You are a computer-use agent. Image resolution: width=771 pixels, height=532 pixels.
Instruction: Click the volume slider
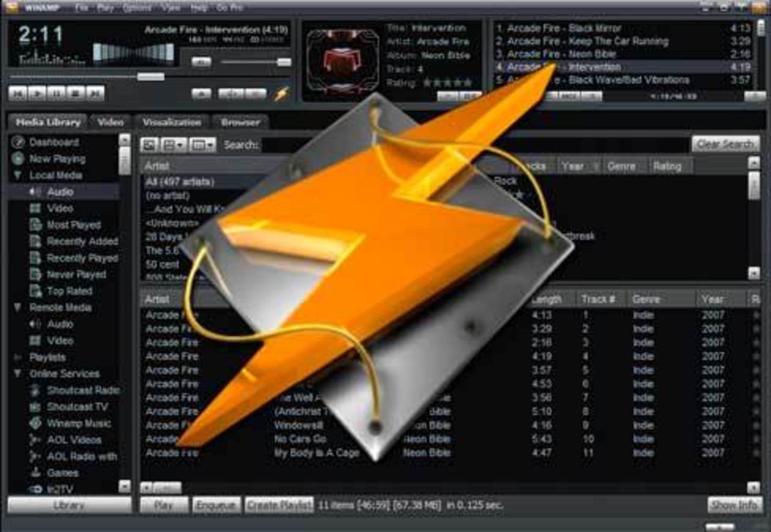point(256,62)
